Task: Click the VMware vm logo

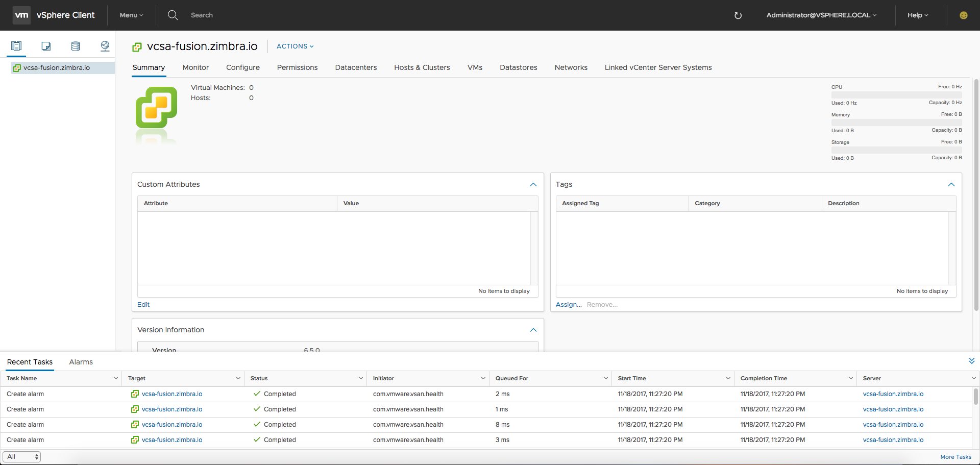Action: [21, 15]
